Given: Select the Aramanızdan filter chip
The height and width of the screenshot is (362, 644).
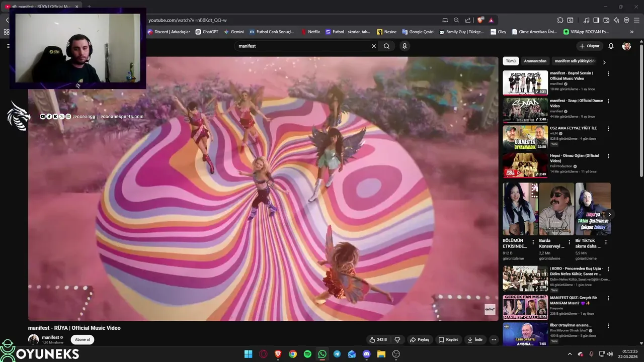Looking at the screenshot, I should click(x=535, y=61).
